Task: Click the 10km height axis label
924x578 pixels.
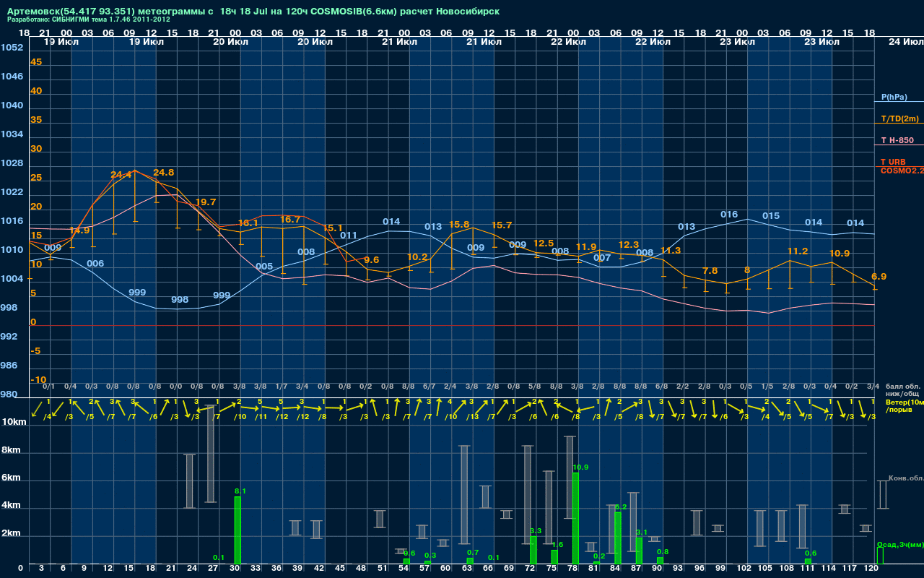Action: pyautogui.click(x=14, y=422)
